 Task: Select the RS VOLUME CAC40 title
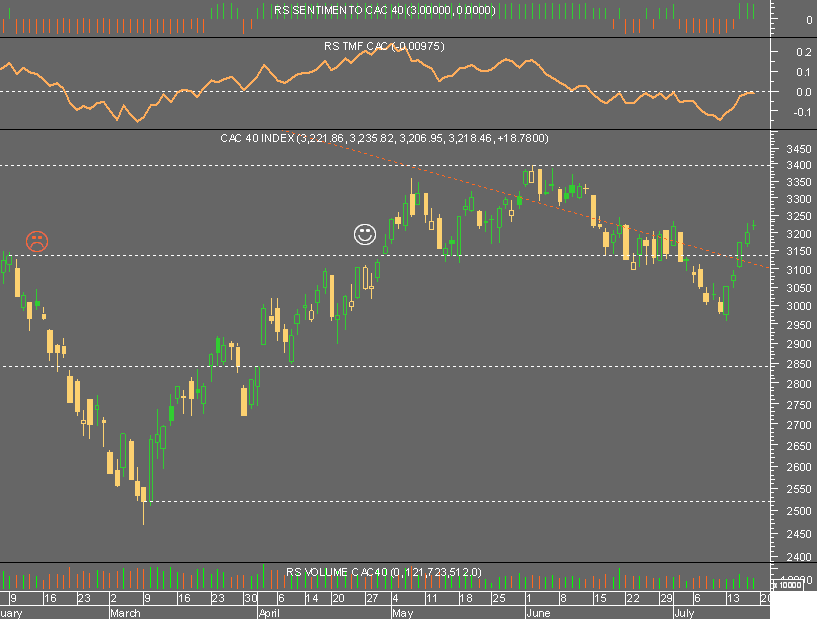click(x=383, y=572)
